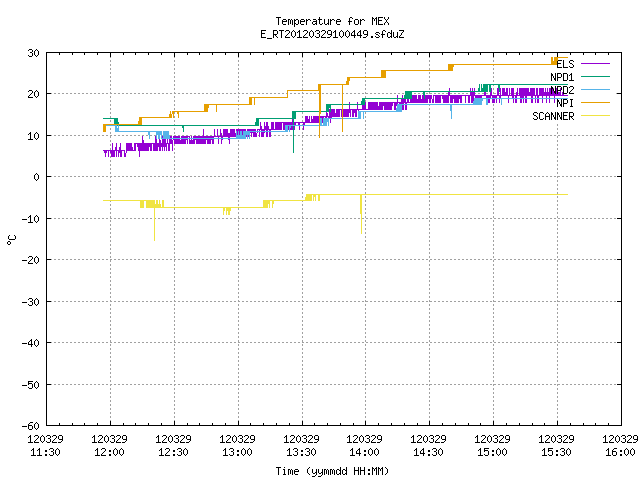Click the y-axis value 30

click(x=33, y=53)
